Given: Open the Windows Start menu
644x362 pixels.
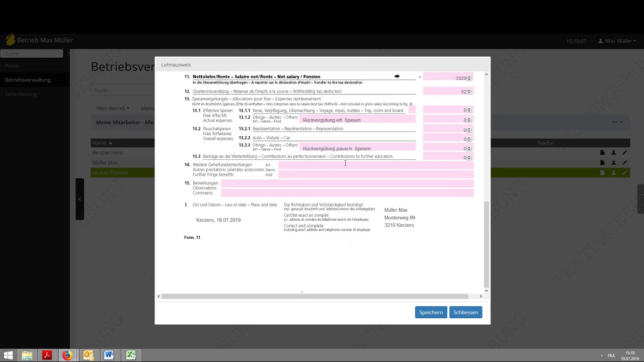Looking at the screenshot, I should [x=8, y=355].
